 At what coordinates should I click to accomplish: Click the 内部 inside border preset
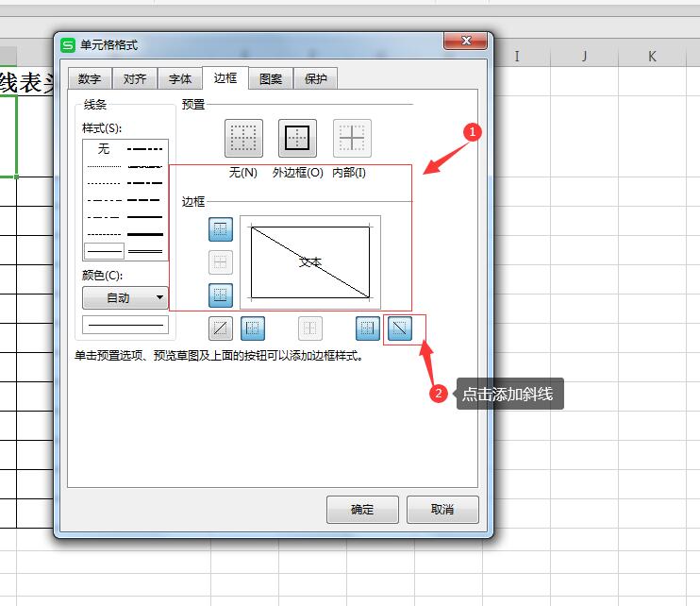352,139
